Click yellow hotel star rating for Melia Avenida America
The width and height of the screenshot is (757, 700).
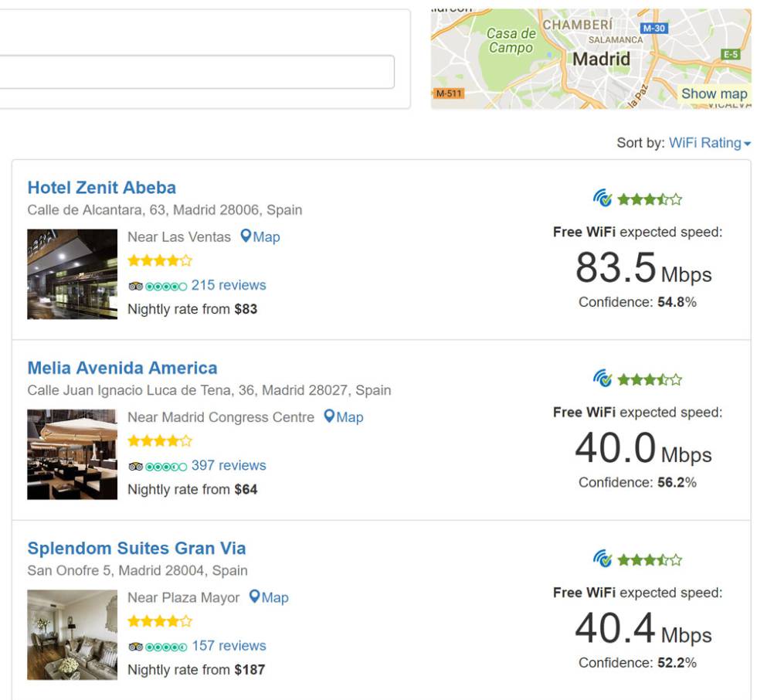[x=160, y=440]
